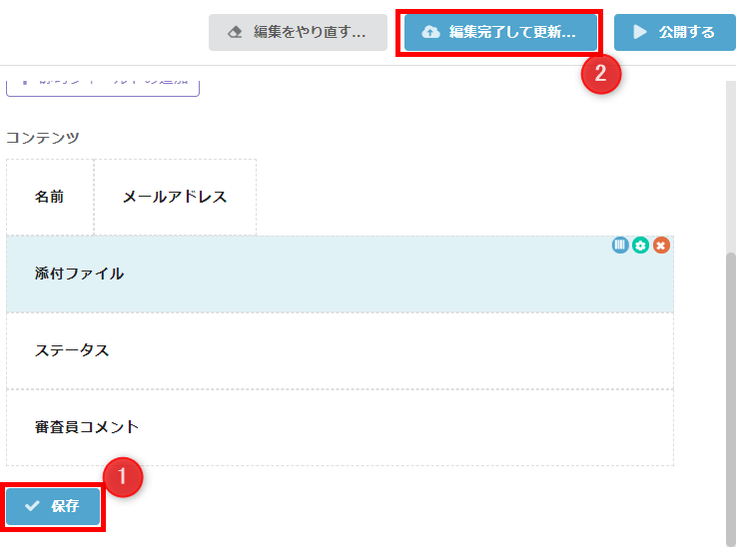Save the layout with 保存 button
Viewport: 745px width, 560px height.
pos(53,506)
